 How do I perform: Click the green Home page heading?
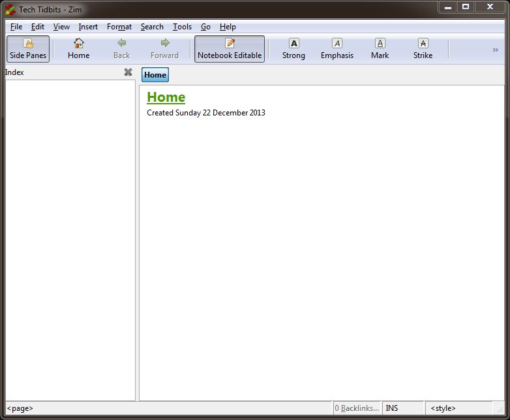tap(166, 97)
